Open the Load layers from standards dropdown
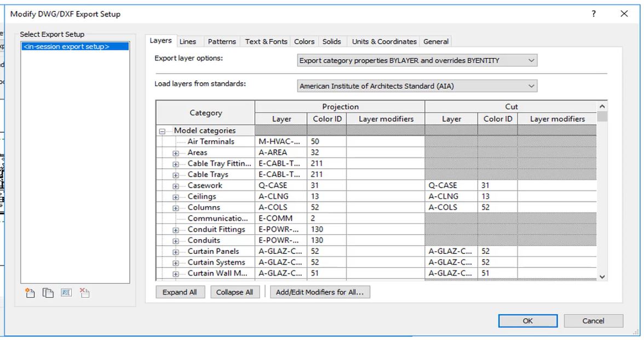Viewport: 644px width, 340px height. [417, 86]
